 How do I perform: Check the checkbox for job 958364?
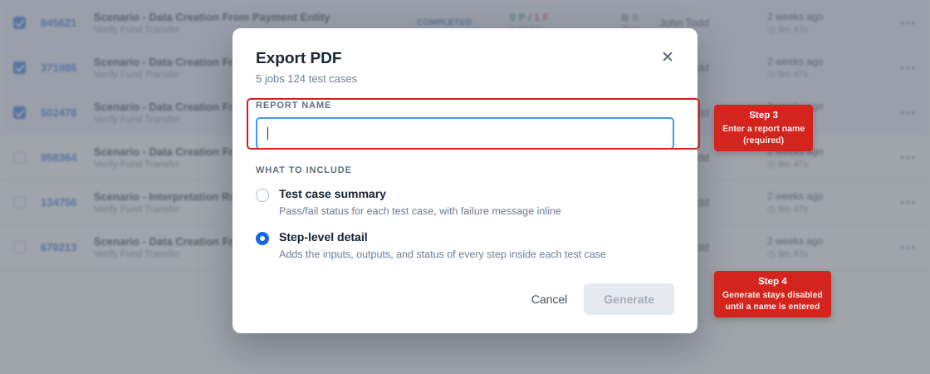click(20, 158)
